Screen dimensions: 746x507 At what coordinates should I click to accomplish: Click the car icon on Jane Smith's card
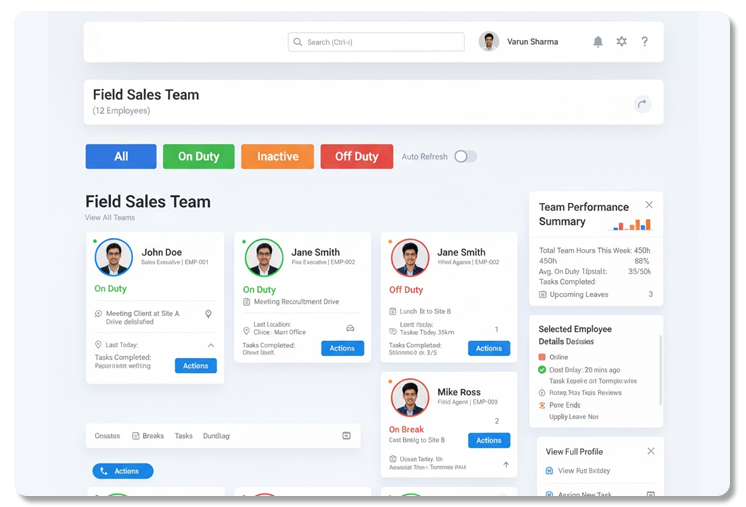coord(350,328)
